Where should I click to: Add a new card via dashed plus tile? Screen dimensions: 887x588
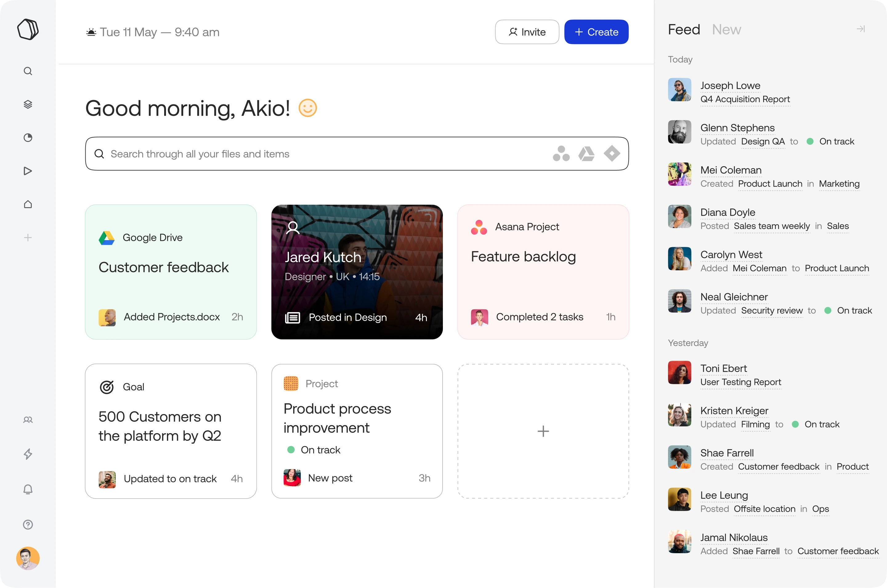pyautogui.click(x=543, y=431)
